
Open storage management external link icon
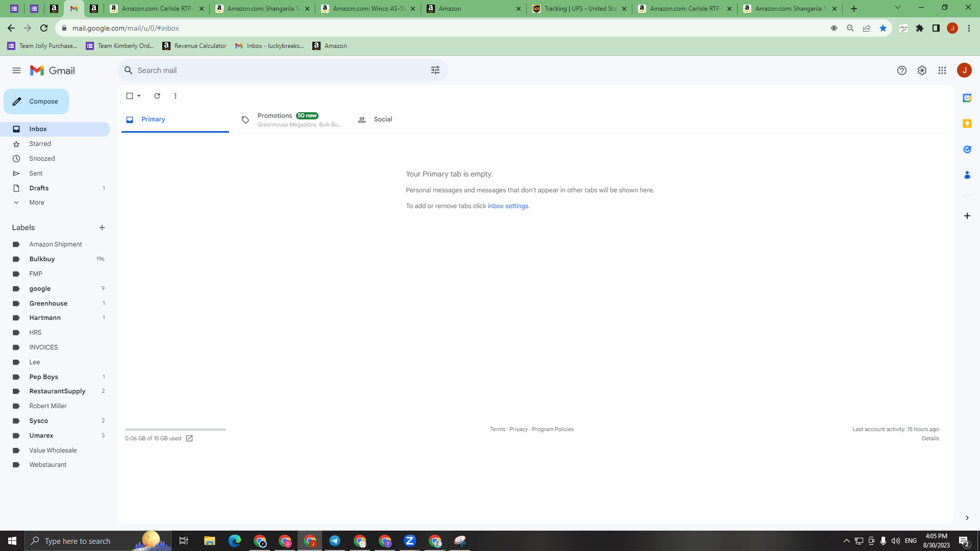pos(189,439)
